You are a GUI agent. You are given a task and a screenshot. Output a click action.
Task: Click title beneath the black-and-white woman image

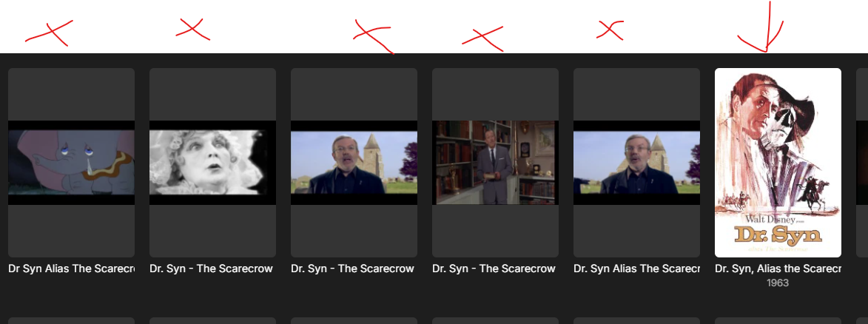(x=212, y=269)
